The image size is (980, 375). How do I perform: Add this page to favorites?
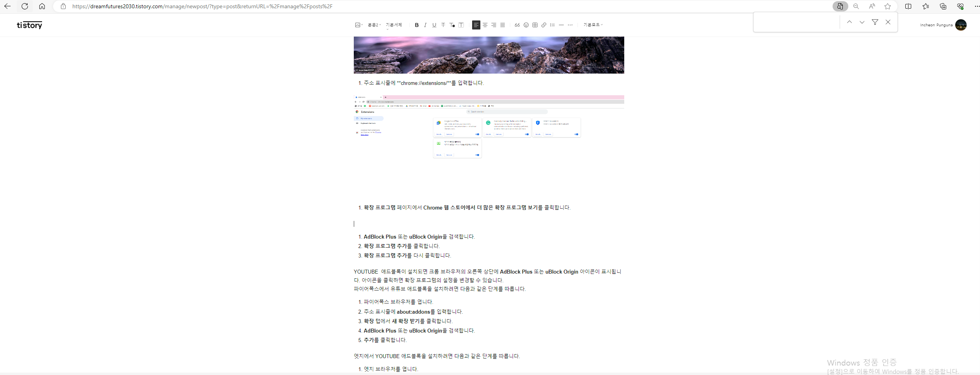click(x=888, y=6)
